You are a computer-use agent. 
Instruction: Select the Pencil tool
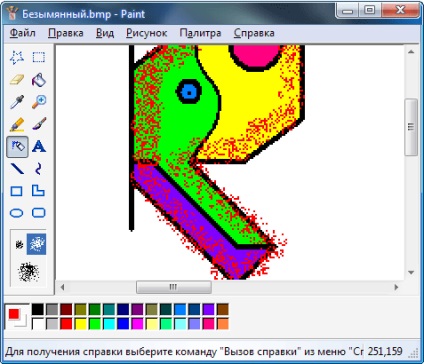[x=17, y=124]
